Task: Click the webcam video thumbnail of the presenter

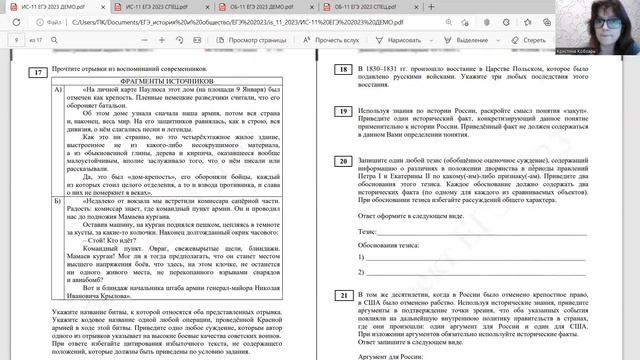Action: pyautogui.click(x=597, y=27)
